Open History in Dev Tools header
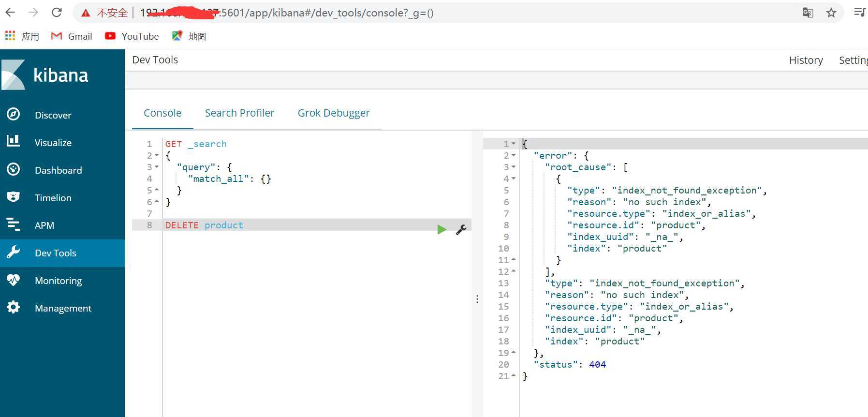Viewport: 868px width, 417px height. (806, 60)
